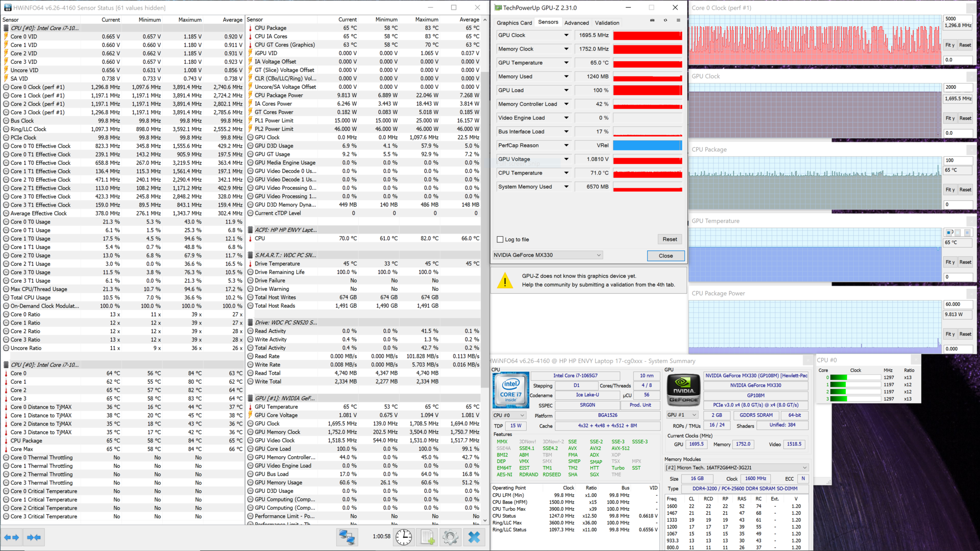Select the GPU Memory Usage sensor row

(x=364, y=483)
